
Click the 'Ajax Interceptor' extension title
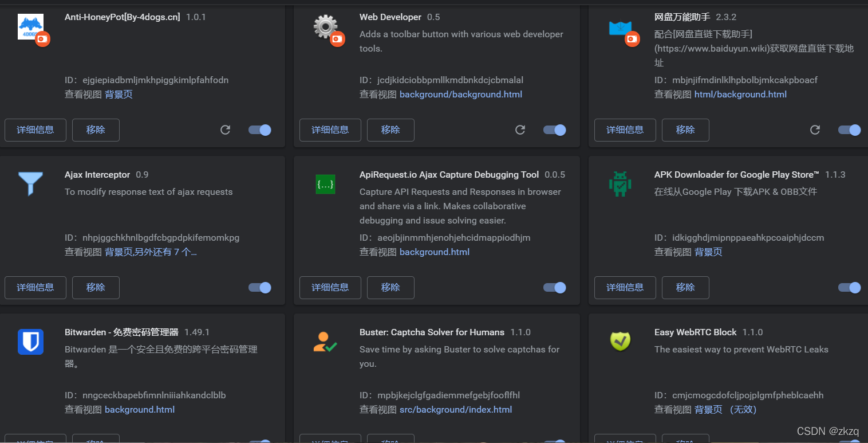pos(97,175)
